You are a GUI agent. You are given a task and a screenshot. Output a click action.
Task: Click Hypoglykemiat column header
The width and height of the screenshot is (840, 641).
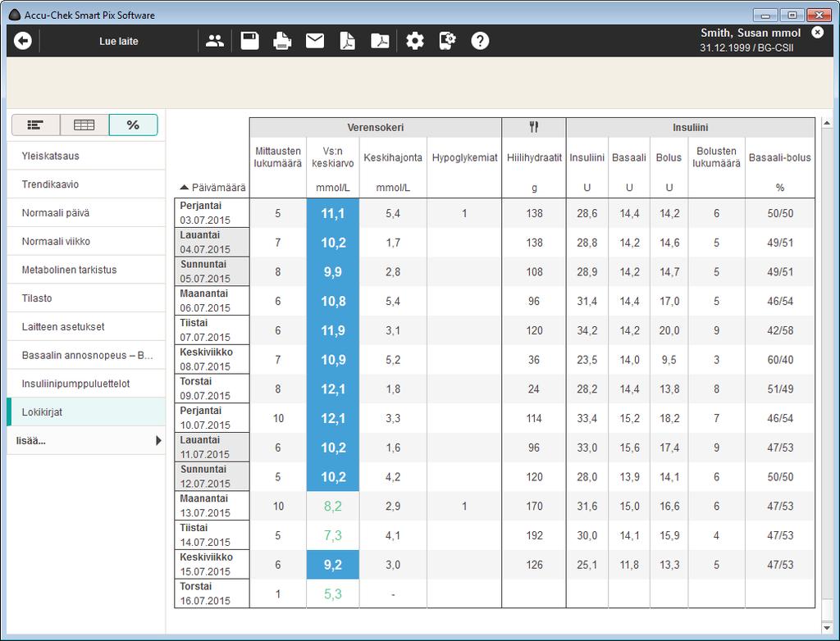click(x=464, y=157)
